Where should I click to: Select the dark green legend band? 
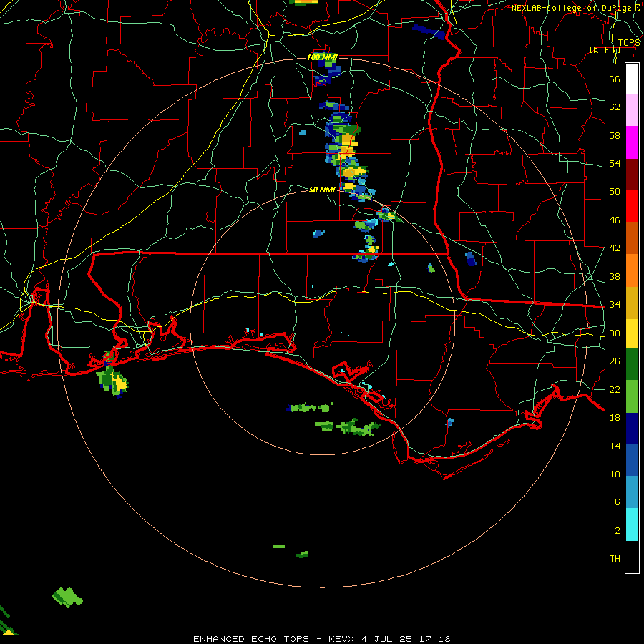[x=632, y=364]
